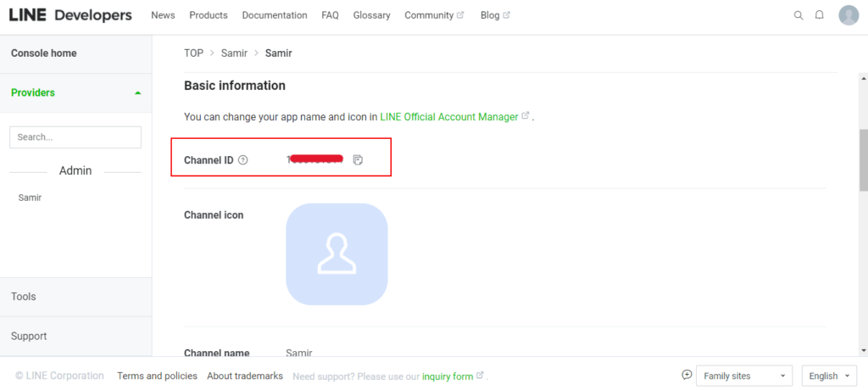Open the Blog external link
The image size is (868, 390).
495,15
